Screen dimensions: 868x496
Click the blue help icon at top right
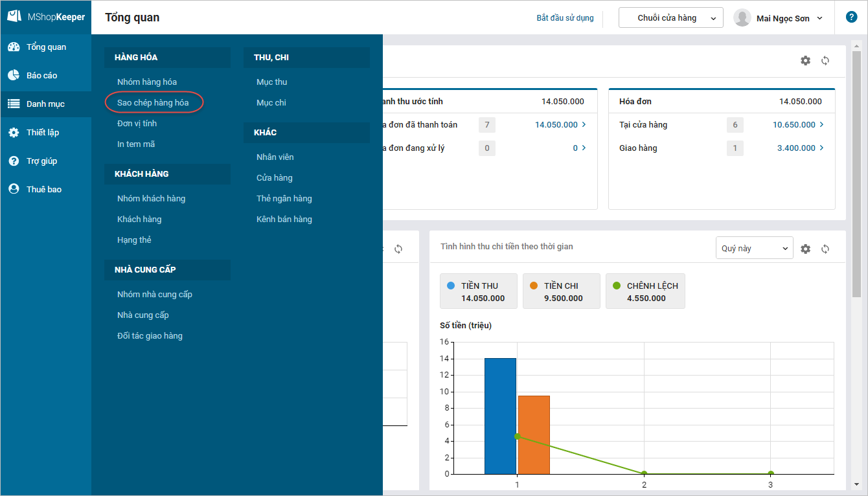point(851,17)
